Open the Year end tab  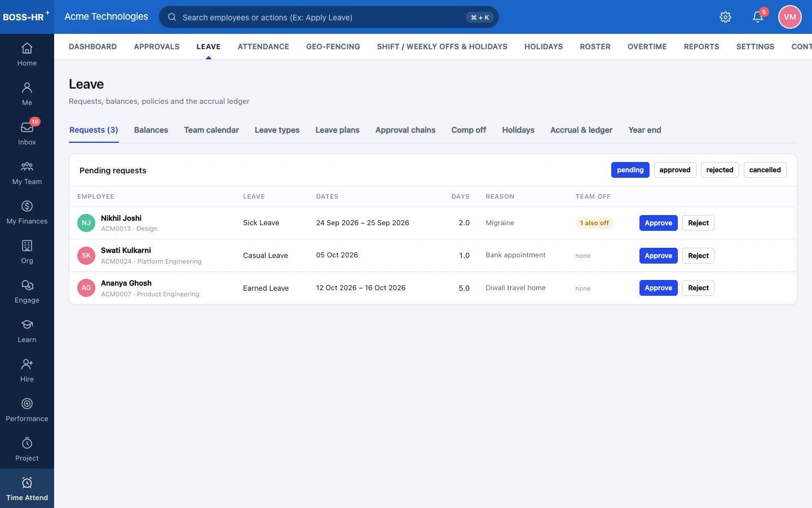tap(645, 130)
